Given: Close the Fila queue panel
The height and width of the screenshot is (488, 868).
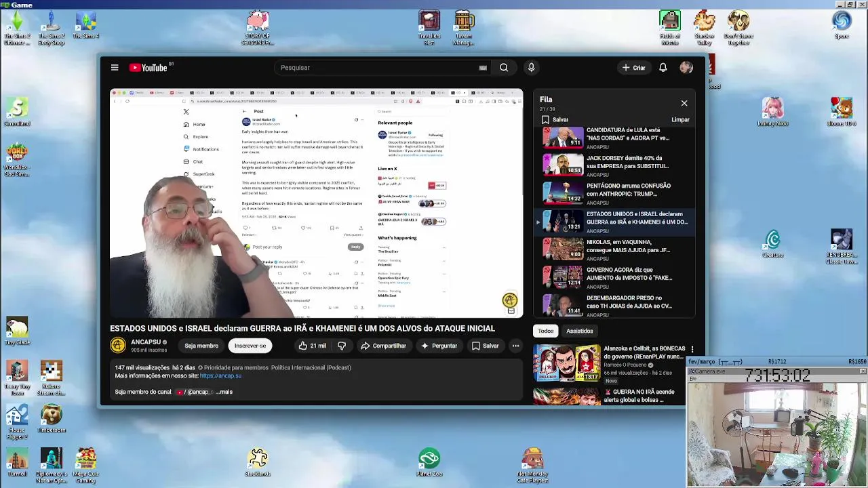Looking at the screenshot, I should (x=684, y=103).
